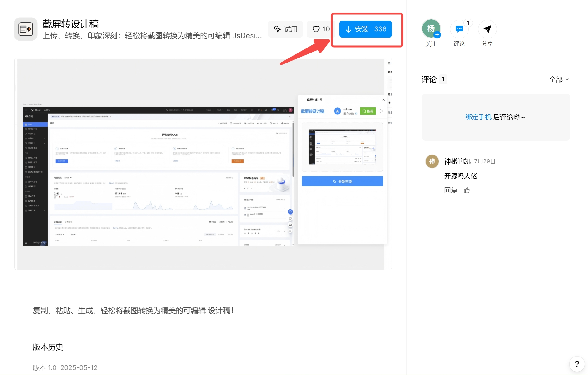This screenshot has width=588, height=375.
Task: Open 神秘的凯 commenter avatar
Action: click(x=432, y=161)
